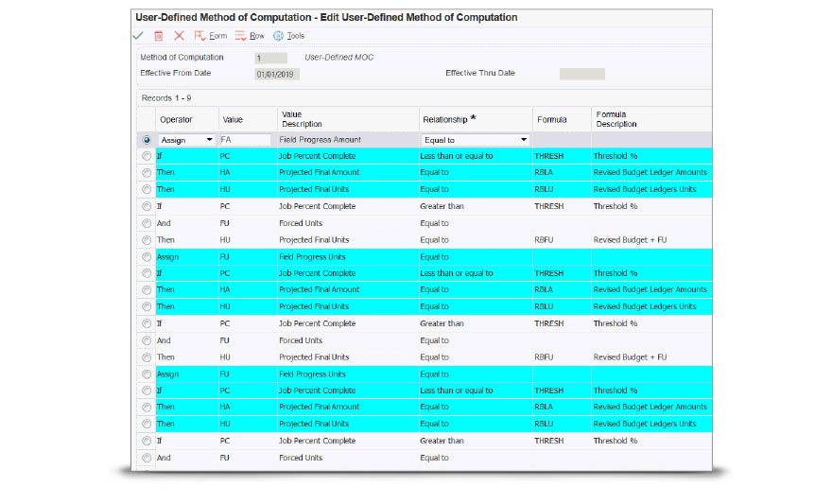Select radio button for the first Job Percent Complete row
Screen dimensions: 832x504
click(146, 156)
